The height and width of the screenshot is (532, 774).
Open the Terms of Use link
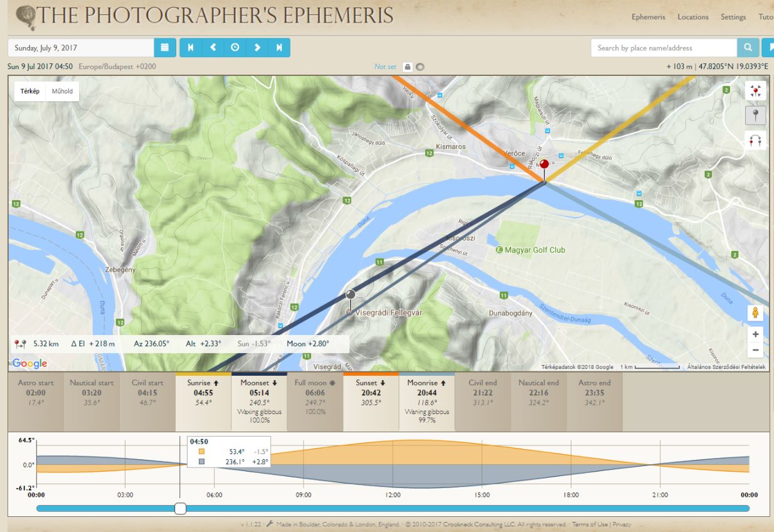590,524
